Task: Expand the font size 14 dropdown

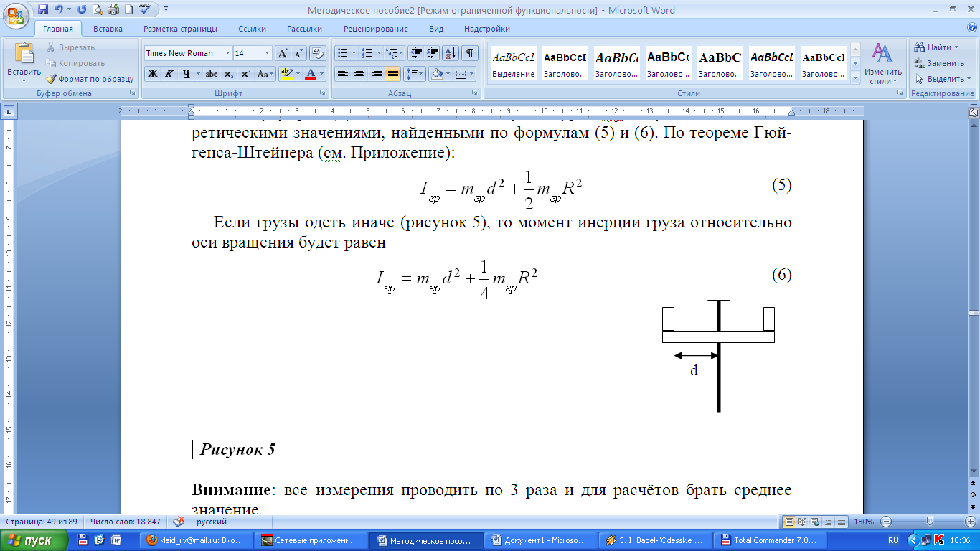Action: 267,53
